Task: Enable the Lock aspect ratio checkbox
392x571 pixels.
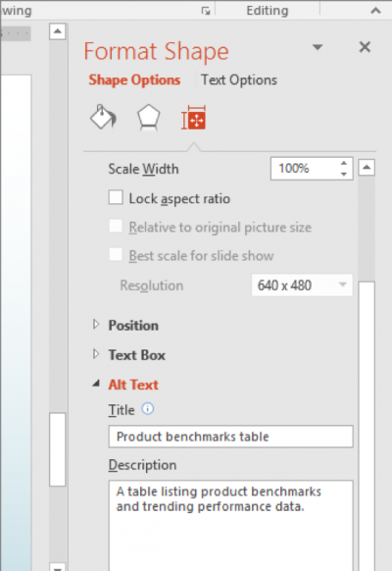Action: click(x=116, y=198)
